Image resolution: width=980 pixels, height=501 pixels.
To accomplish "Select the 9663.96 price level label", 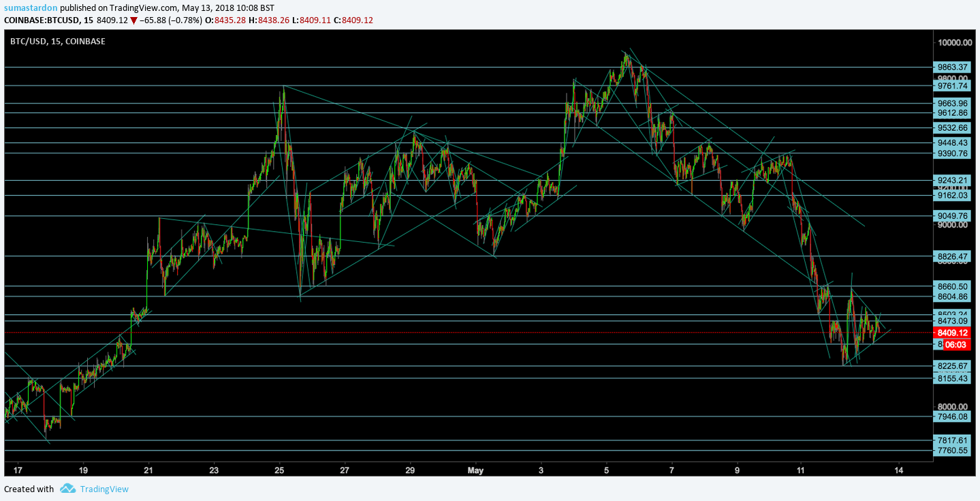I will tap(953, 104).
